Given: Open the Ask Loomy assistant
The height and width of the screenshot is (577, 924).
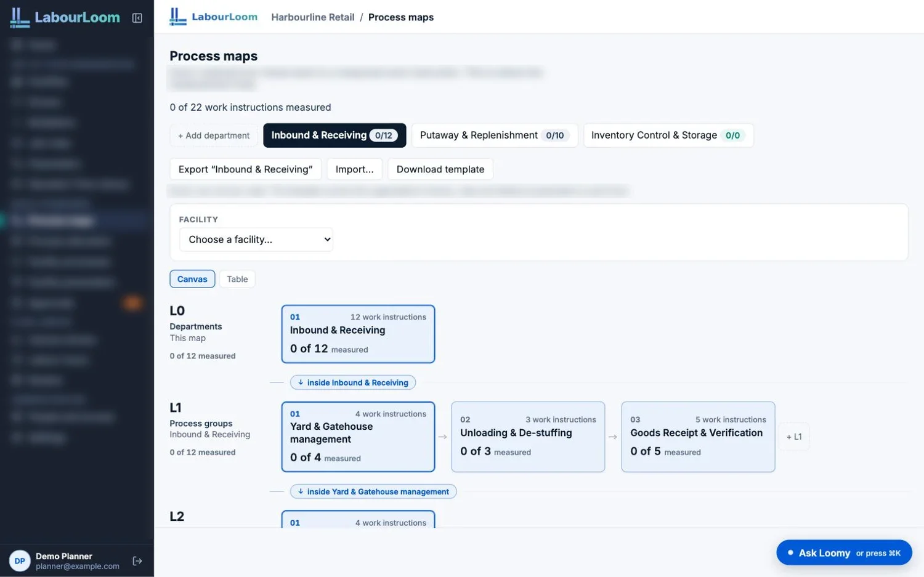Looking at the screenshot, I should [844, 553].
